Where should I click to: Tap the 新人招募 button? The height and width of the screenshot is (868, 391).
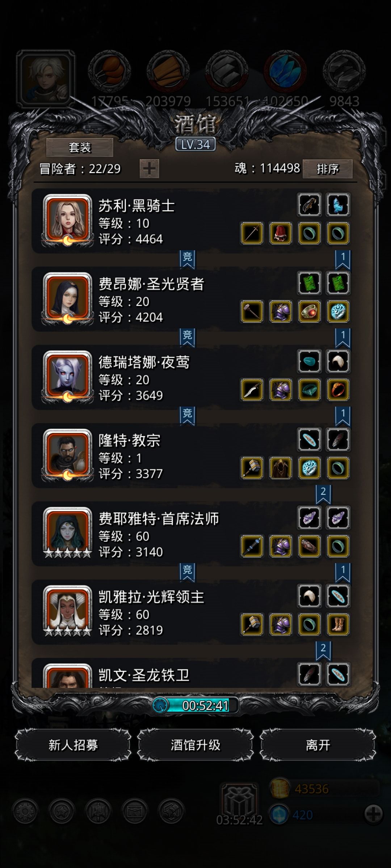coord(73,745)
